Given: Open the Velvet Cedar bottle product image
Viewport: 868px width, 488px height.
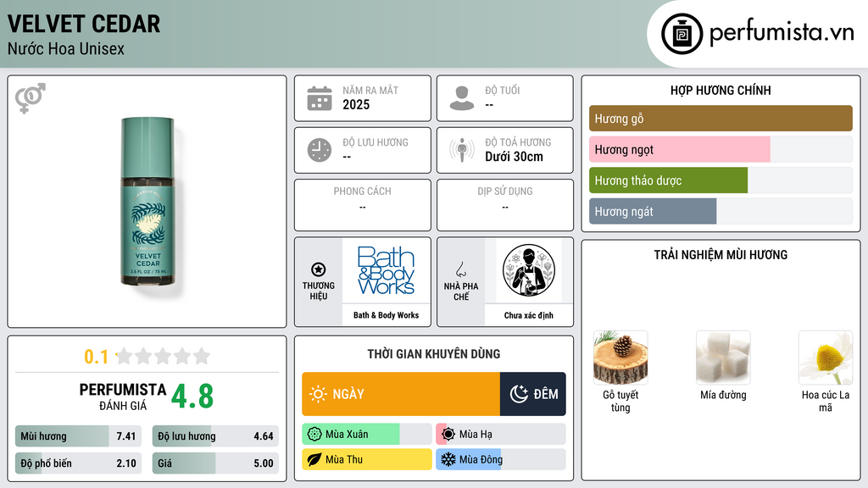Looking at the screenshot, I should coord(147,202).
